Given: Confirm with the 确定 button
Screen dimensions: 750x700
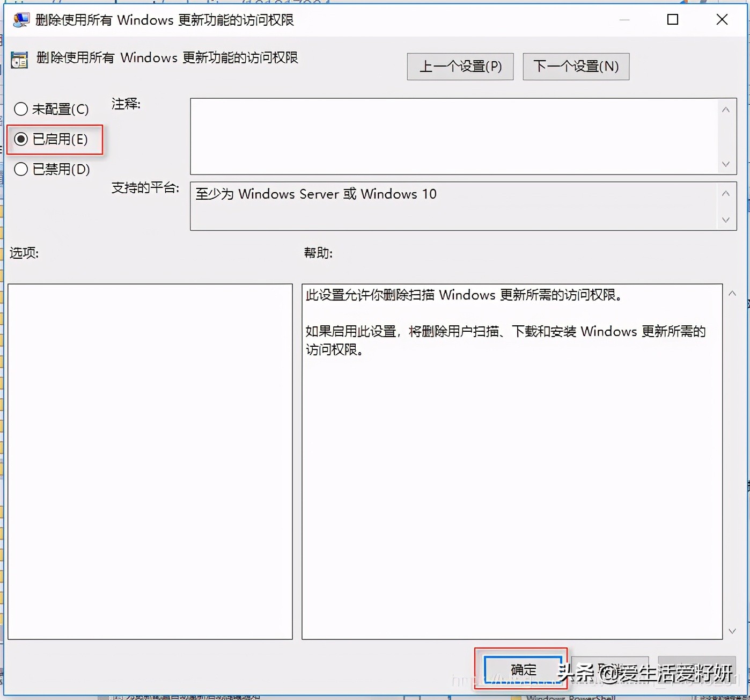Looking at the screenshot, I should [x=523, y=669].
